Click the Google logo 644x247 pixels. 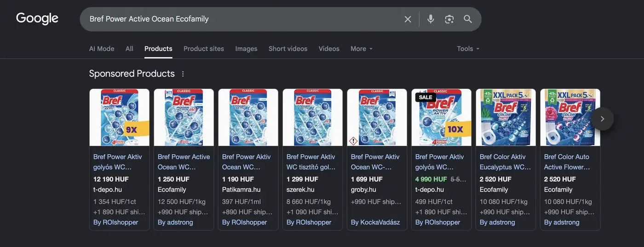point(37,19)
